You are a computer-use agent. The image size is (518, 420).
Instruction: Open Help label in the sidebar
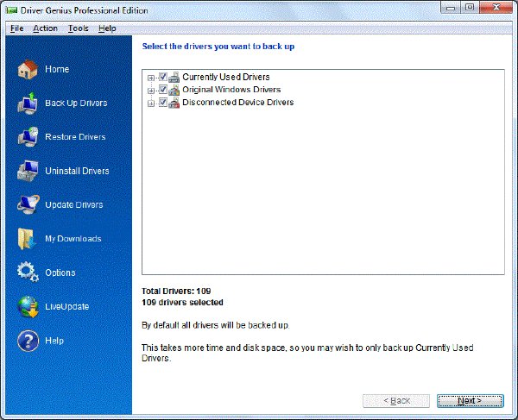(54, 341)
